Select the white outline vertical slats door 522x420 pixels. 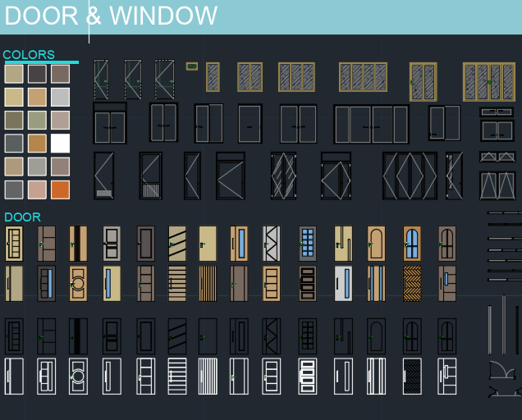(208, 377)
